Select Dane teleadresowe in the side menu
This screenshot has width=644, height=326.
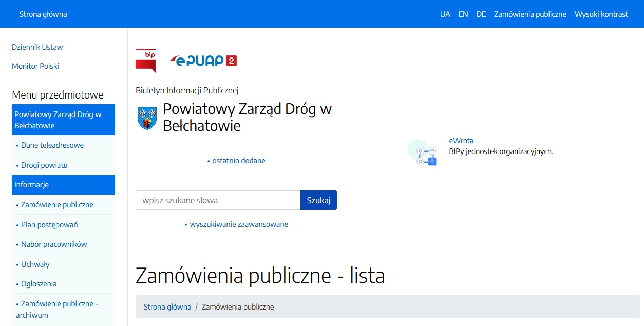(x=52, y=145)
